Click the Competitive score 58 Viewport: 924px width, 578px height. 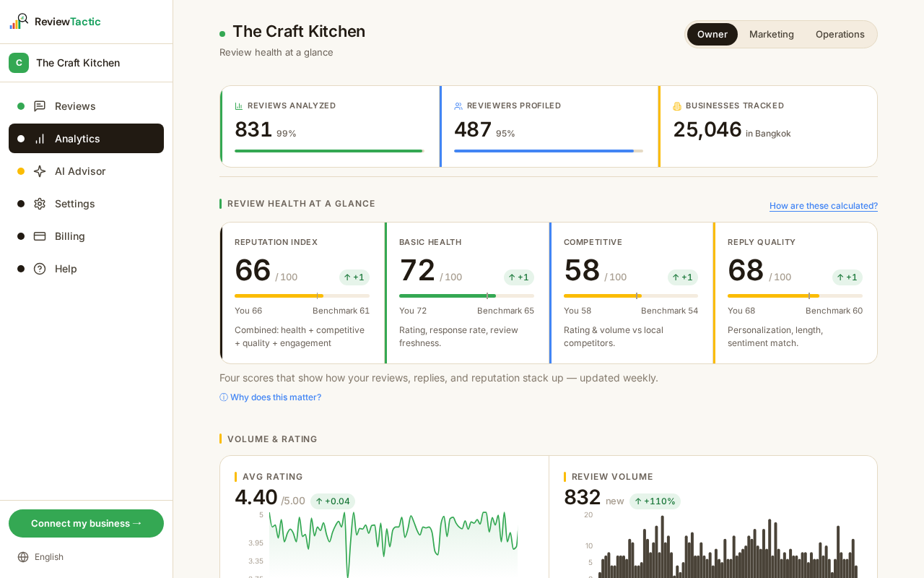point(582,270)
